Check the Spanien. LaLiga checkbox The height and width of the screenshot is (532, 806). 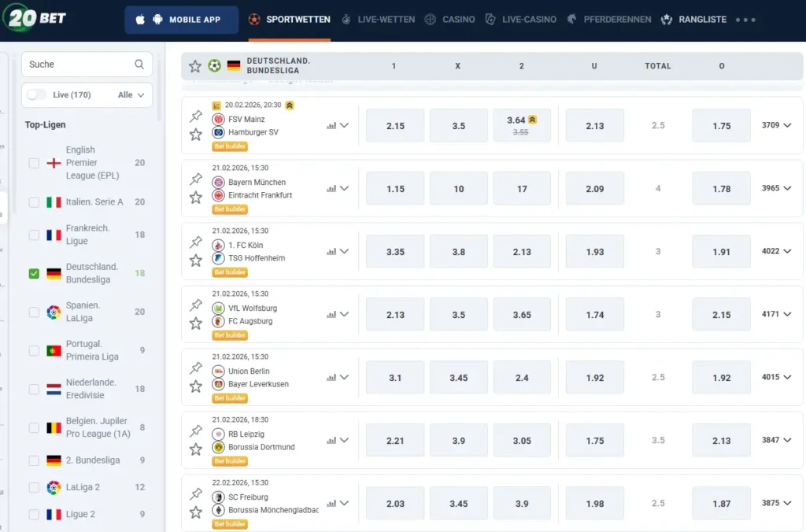34,312
